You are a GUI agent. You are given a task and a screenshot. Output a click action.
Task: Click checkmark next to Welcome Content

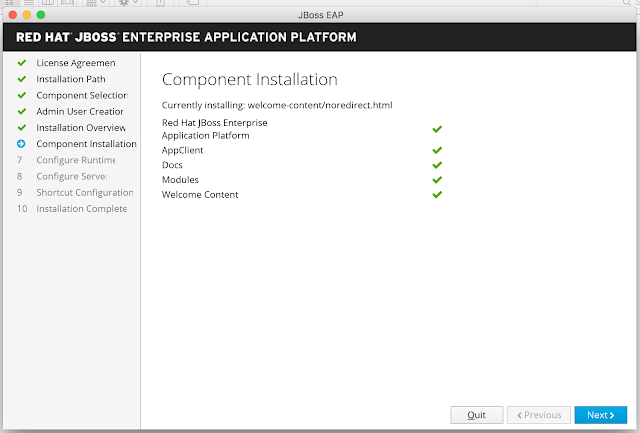tap(437, 194)
